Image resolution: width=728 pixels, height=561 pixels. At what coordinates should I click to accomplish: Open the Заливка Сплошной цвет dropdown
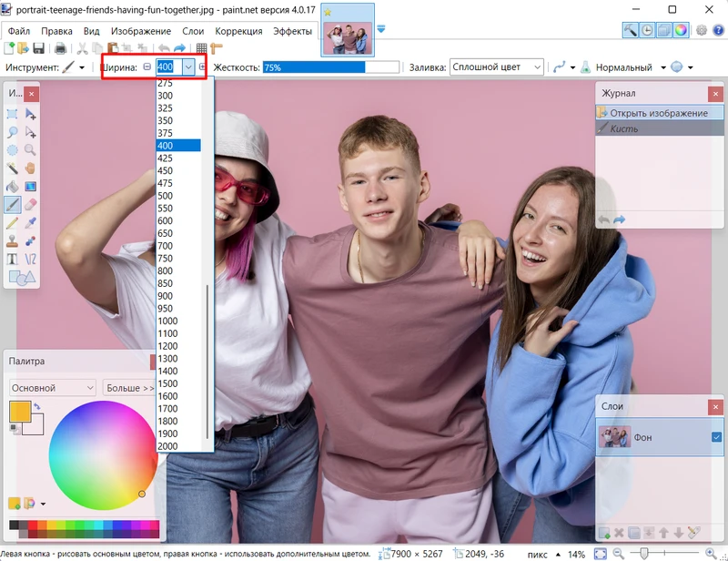point(496,67)
